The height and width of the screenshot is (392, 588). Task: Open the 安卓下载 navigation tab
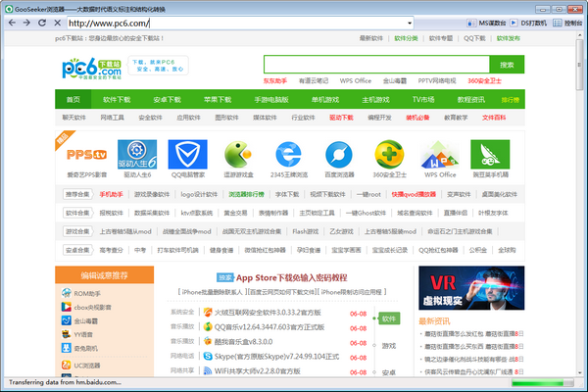point(167,100)
